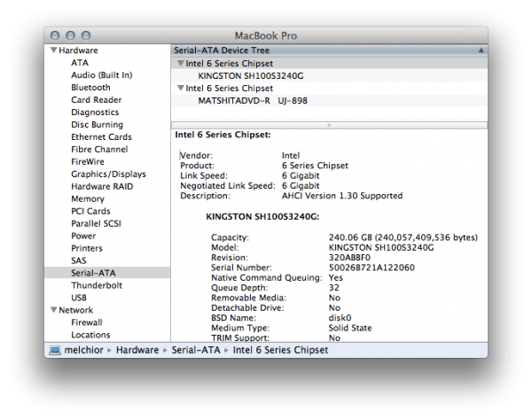Collapse the first Intel 6 Series Chipset triangle
Image resolution: width=532 pixels, height=419 pixels.
coord(181,64)
